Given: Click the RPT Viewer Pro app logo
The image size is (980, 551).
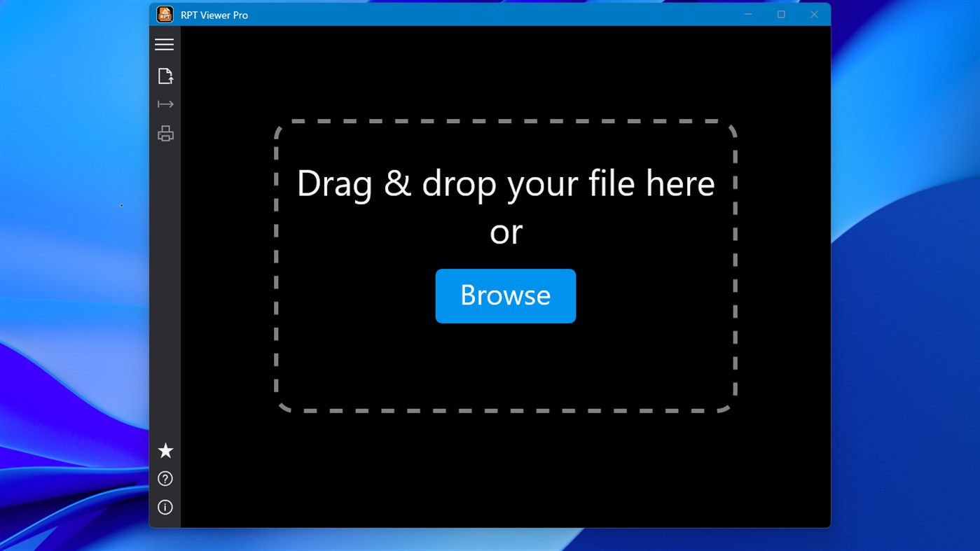Looking at the screenshot, I should tap(165, 15).
